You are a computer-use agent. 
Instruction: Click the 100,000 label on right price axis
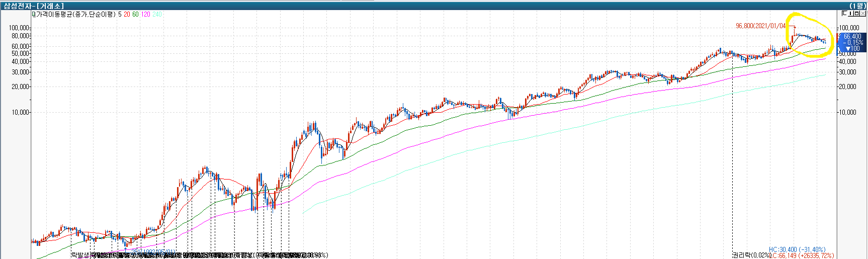click(849, 28)
